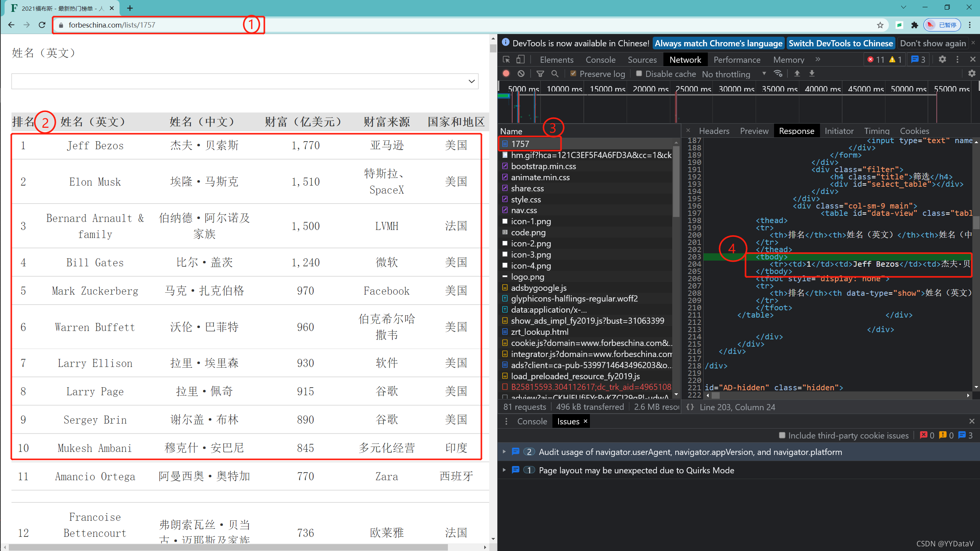
Task: Click the network search magnifier icon
Action: pos(555,73)
